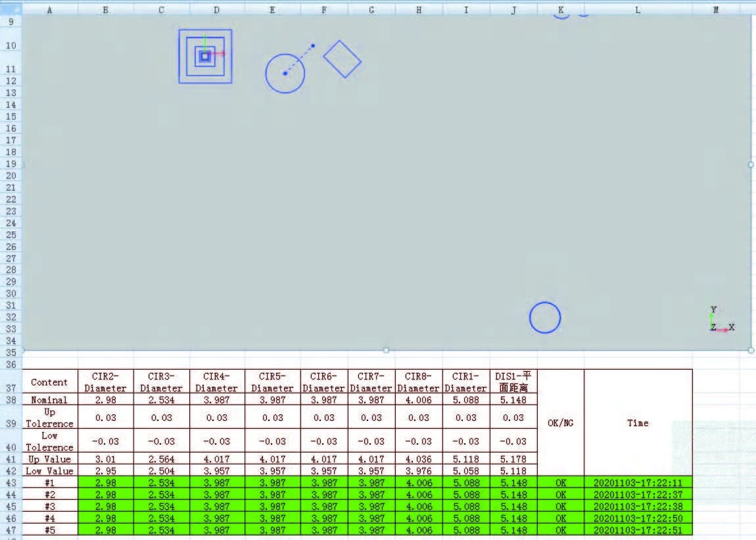
Task: Click the XYZ axis indicator
Action: 720,320
